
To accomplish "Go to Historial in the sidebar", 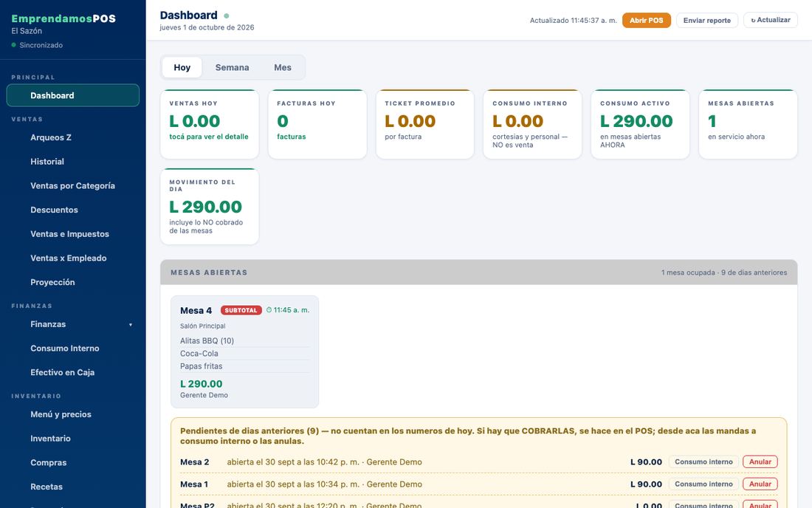I will point(73,162).
